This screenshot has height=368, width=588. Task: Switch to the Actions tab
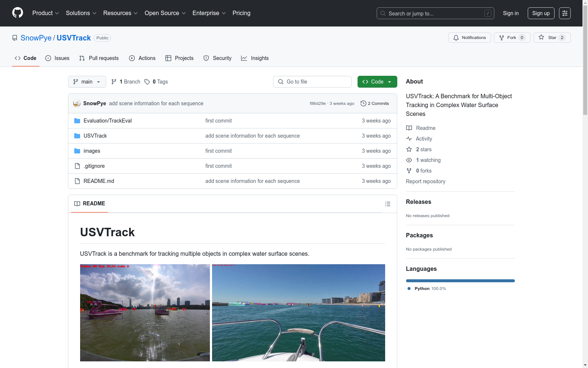142,58
